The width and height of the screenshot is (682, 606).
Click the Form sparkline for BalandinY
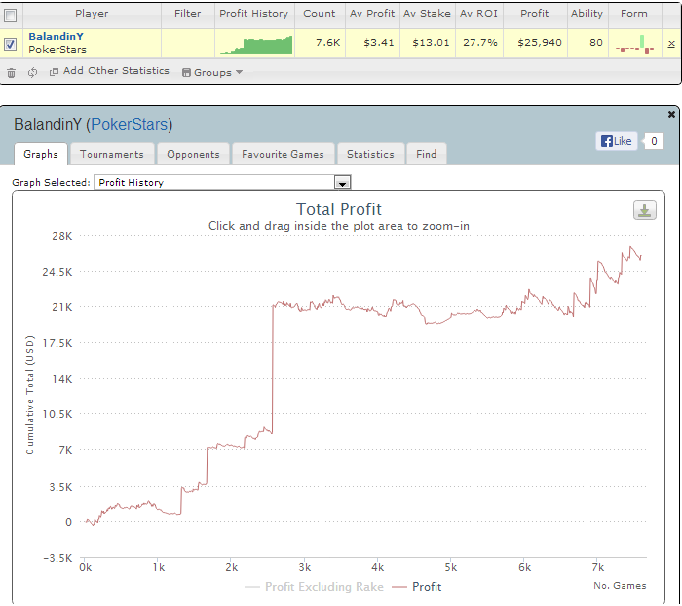click(635, 44)
